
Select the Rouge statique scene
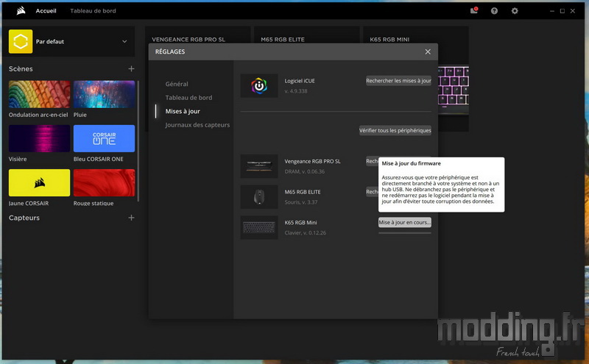click(x=104, y=183)
